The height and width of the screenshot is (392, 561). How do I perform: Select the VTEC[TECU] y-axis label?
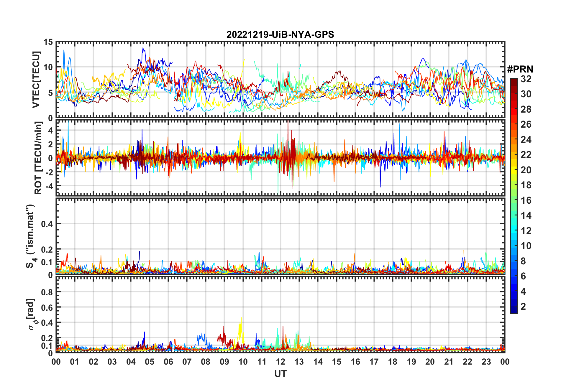[36, 80]
